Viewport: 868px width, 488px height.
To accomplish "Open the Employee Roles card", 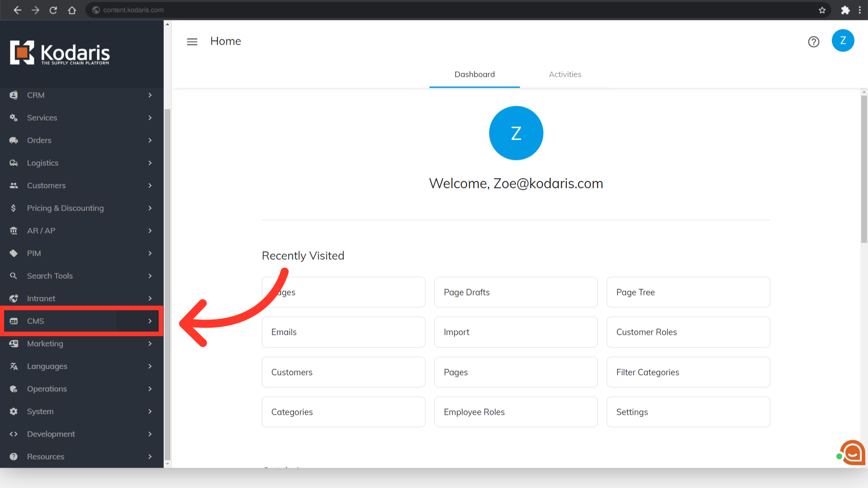I will tap(515, 412).
